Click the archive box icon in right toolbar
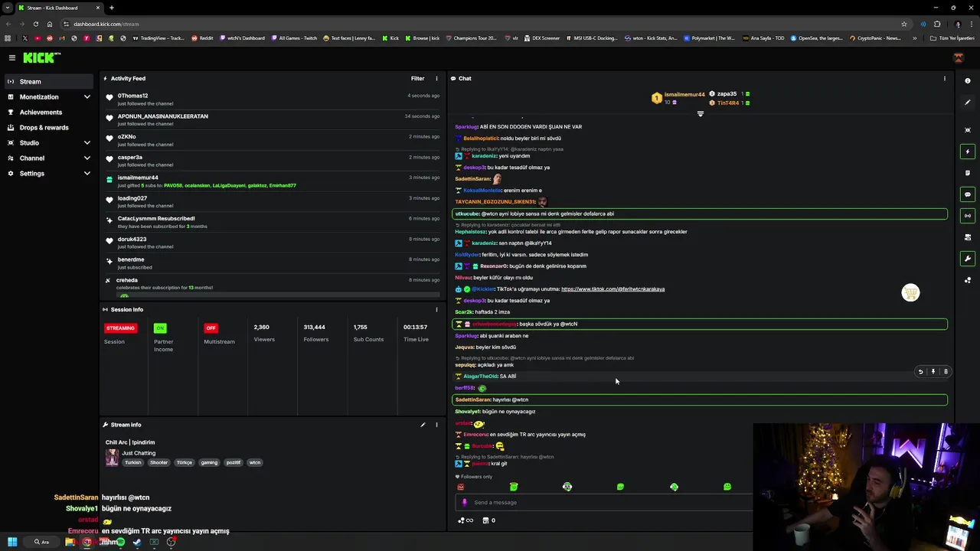Image resolution: width=980 pixels, height=551 pixels. click(x=968, y=237)
